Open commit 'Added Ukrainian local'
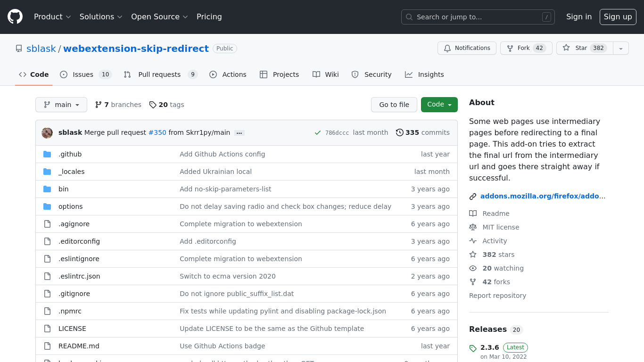Viewport: 644px width, 362px height. point(215,172)
